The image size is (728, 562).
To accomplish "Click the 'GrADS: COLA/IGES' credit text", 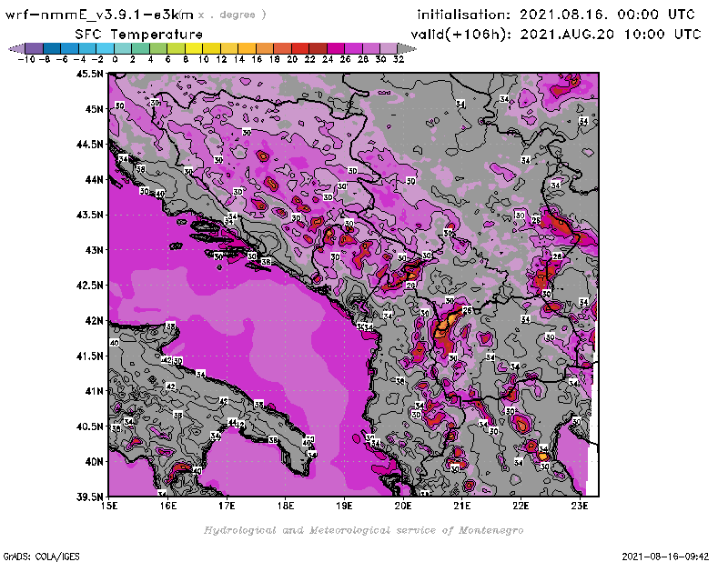I will point(41,557).
